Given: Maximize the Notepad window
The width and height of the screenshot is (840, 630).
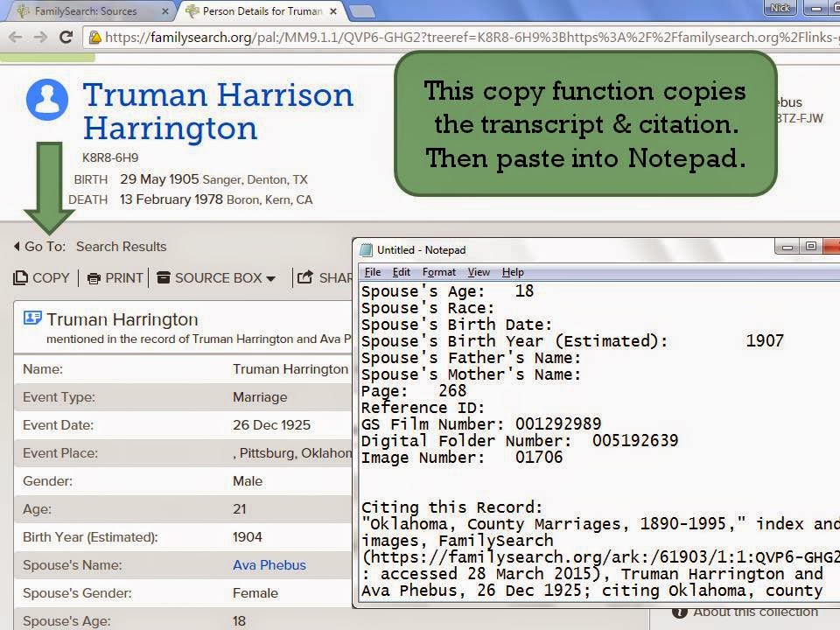Looking at the screenshot, I should (811, 247).
